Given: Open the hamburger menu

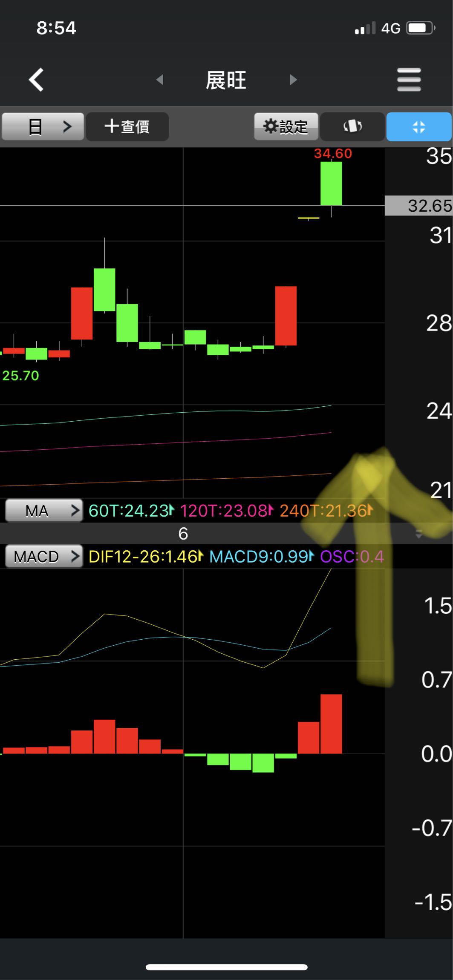Looking at the screenshot, I should [x=409, y=80].
